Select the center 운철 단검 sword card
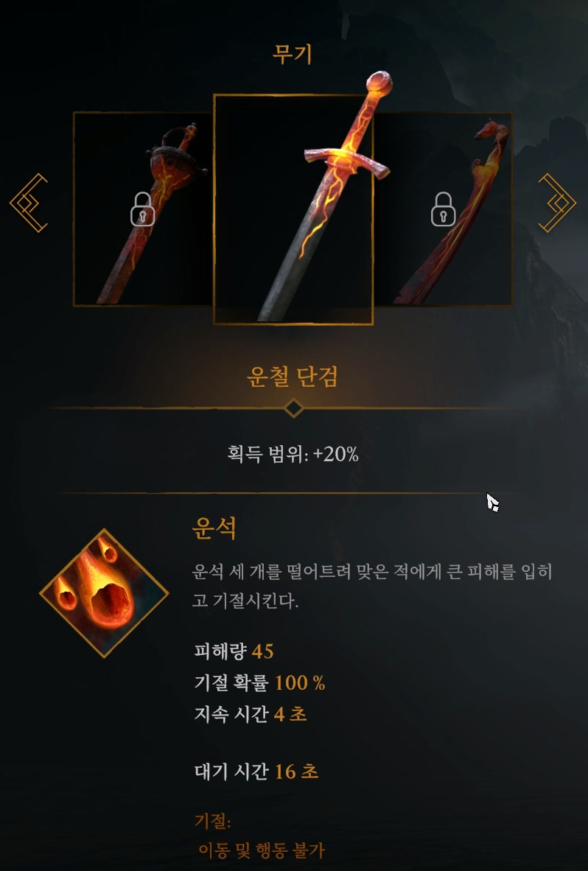The image size is (588, 871). [x=293, y=209]
